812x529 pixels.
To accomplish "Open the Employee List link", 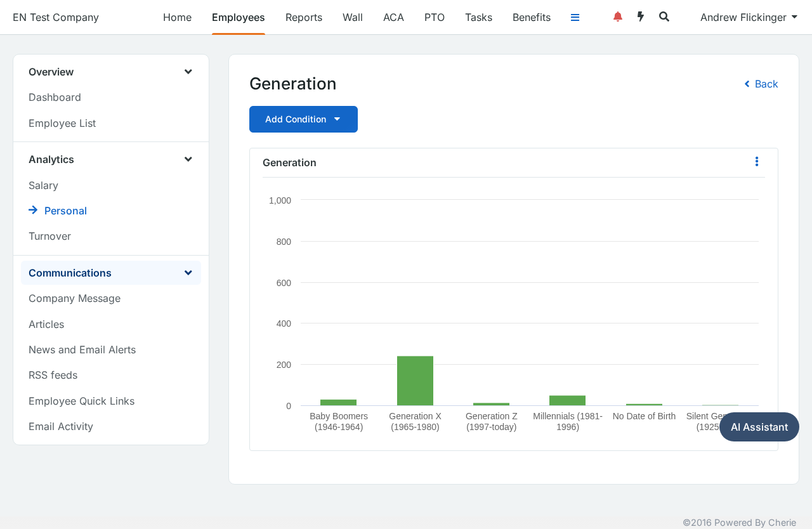I will (x=62, y=123).
